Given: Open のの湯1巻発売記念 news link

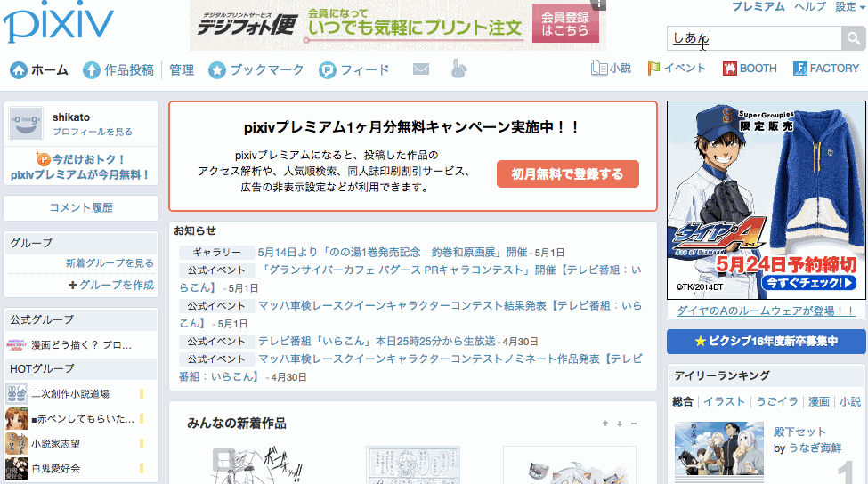Looking at the screenshot, I should pos(393,253).
